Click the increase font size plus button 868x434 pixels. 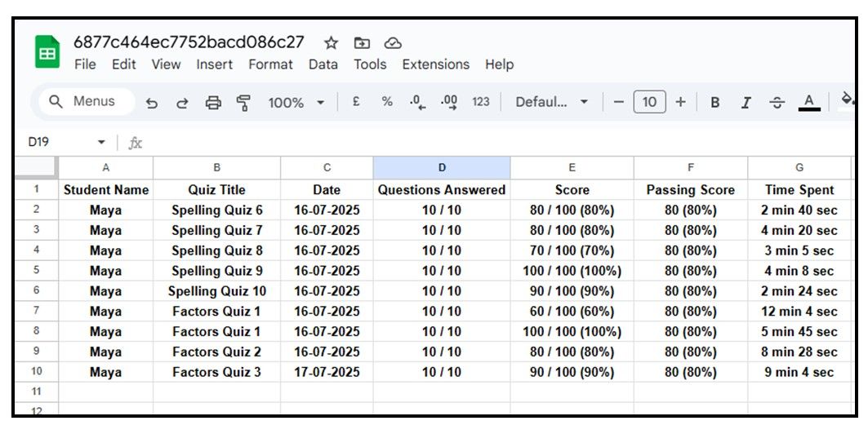click(680, 102)
